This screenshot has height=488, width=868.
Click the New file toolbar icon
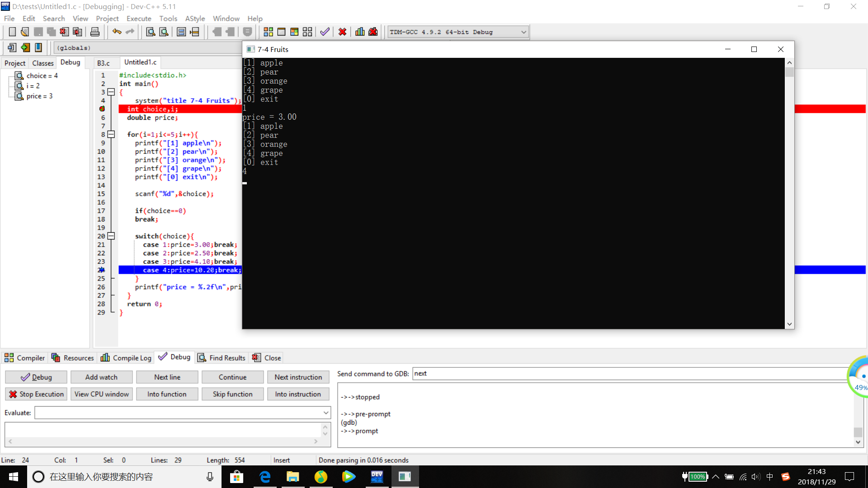pyautogui.click(x=12, y=32)
